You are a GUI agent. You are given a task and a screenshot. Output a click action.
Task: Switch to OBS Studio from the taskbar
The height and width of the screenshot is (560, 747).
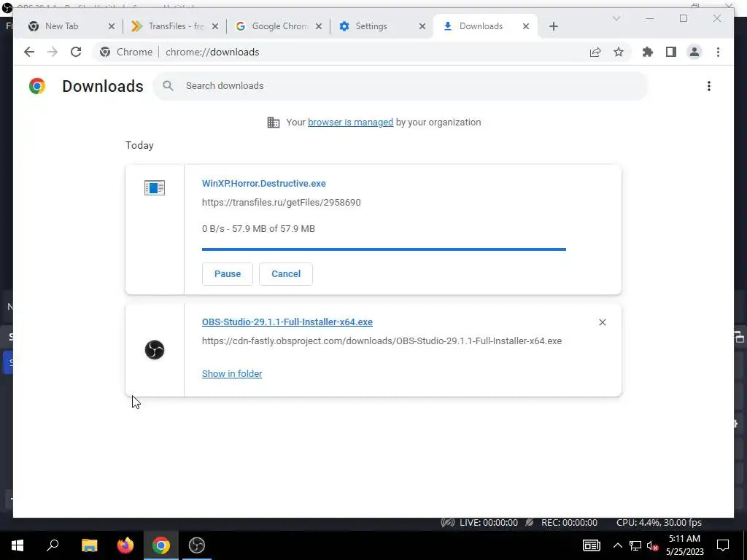pos(197,545)
